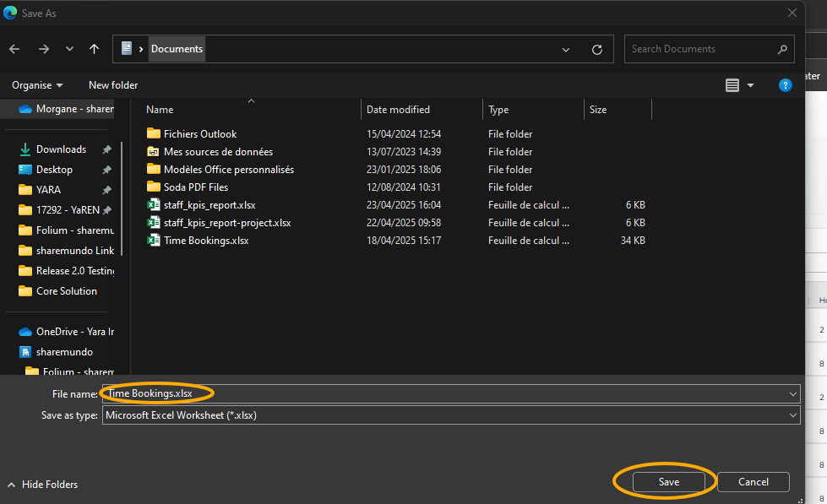Click New folder in the toolbar

pos(113,85)
